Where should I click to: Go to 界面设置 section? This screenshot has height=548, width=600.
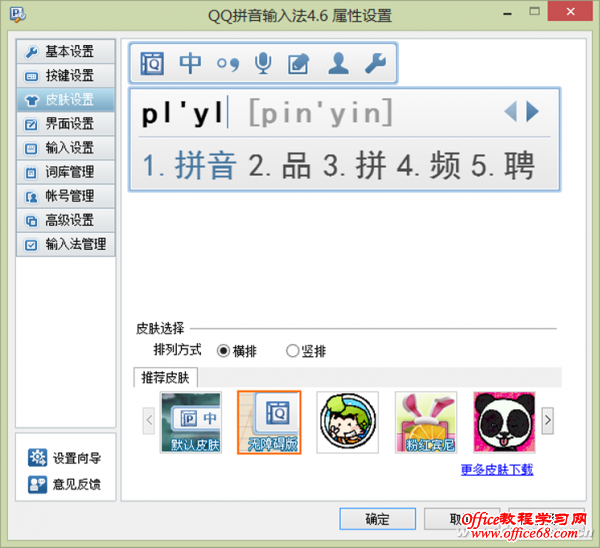[x=65, y=124]
